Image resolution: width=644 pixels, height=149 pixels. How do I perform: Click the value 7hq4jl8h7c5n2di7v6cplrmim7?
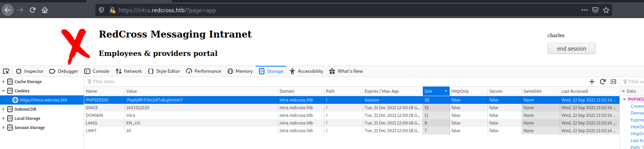155,100
